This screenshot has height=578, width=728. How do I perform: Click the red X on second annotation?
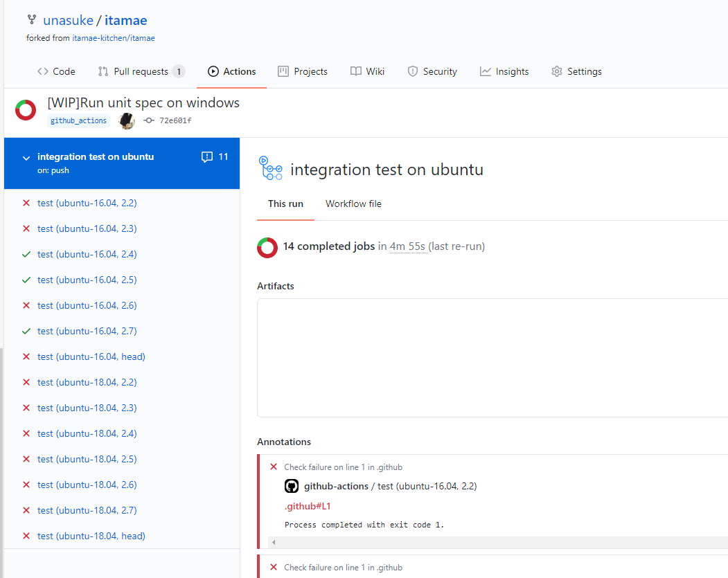pos(274,567)
